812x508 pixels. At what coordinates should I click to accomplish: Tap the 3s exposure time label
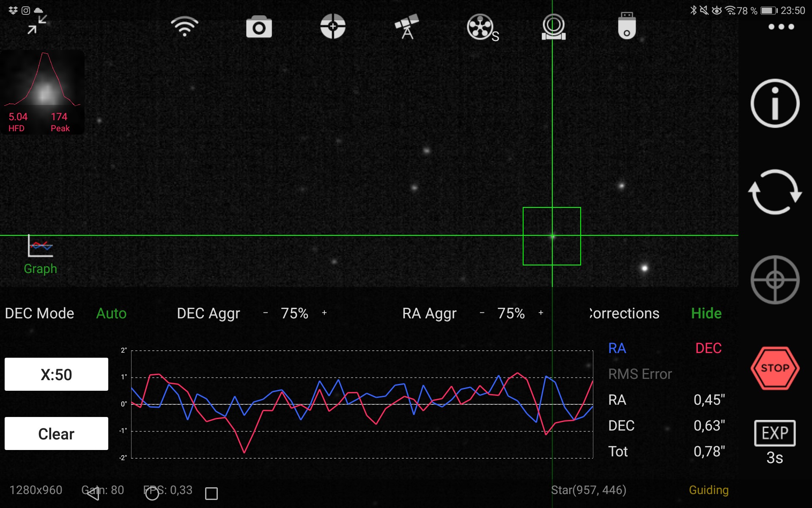[x=775, y=458]
